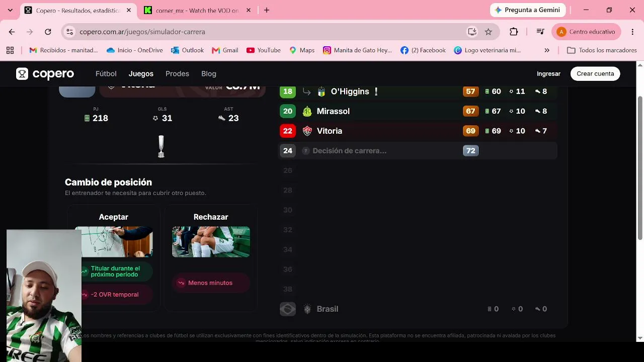Click the 69 overall rating for Vitoria
The width and height of the screenshot is (644, 362).
point(470,131)
